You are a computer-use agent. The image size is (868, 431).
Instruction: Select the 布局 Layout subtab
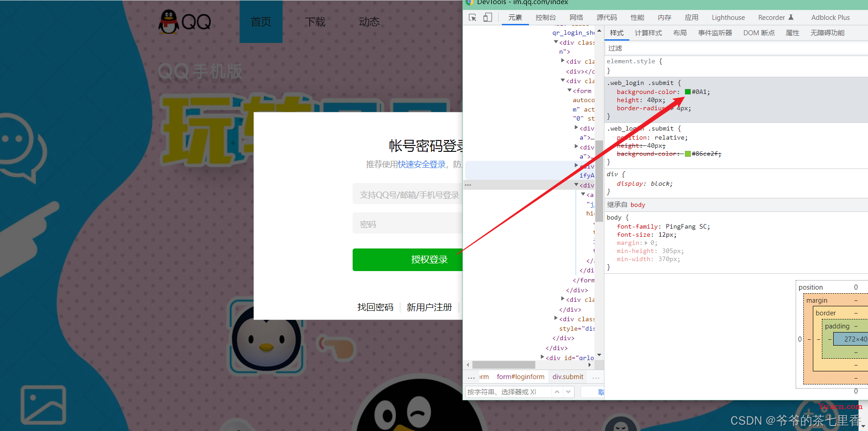coord(680,33)
